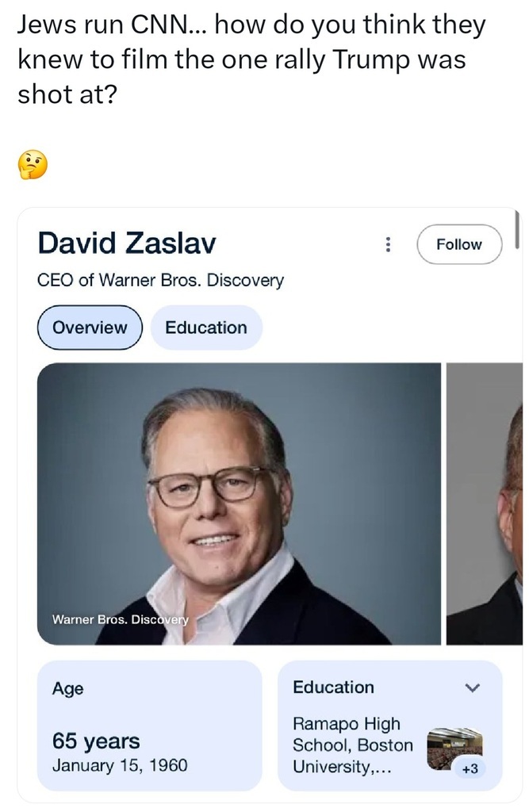Click the Ramapo High School, Boston University text
This screenshot has width=529, height=812.
(x=353, y=745)
